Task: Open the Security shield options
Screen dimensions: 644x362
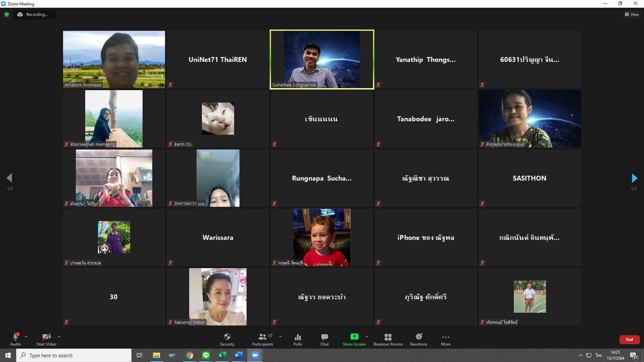Action: pos(227,339)
